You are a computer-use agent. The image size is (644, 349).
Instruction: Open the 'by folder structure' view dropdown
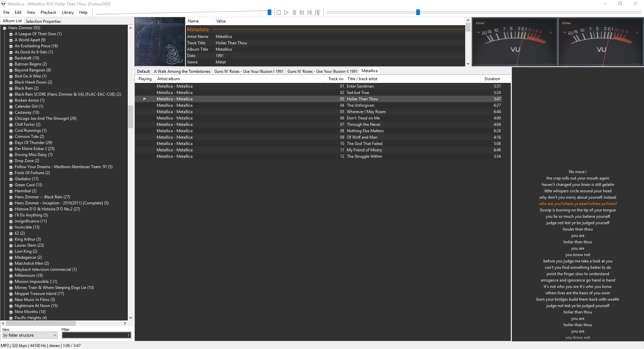click(30, 335)
